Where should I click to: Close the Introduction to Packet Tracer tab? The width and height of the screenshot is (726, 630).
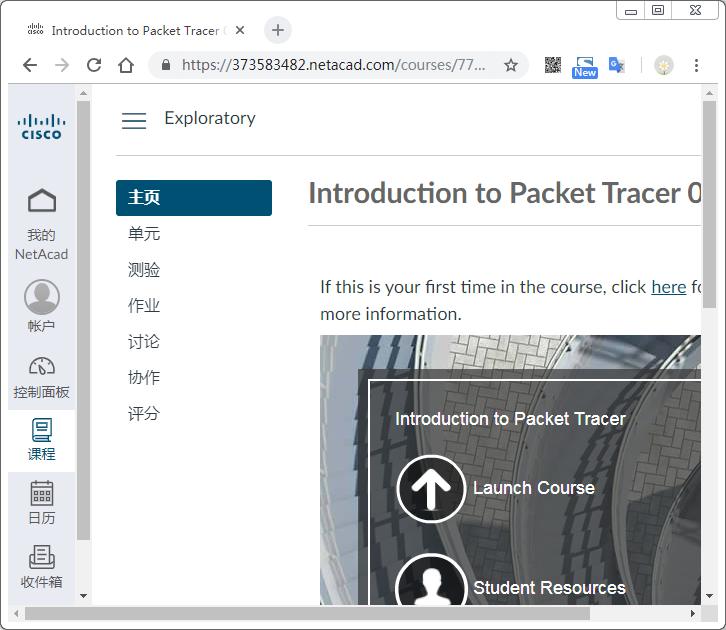(x=240, y=30)
